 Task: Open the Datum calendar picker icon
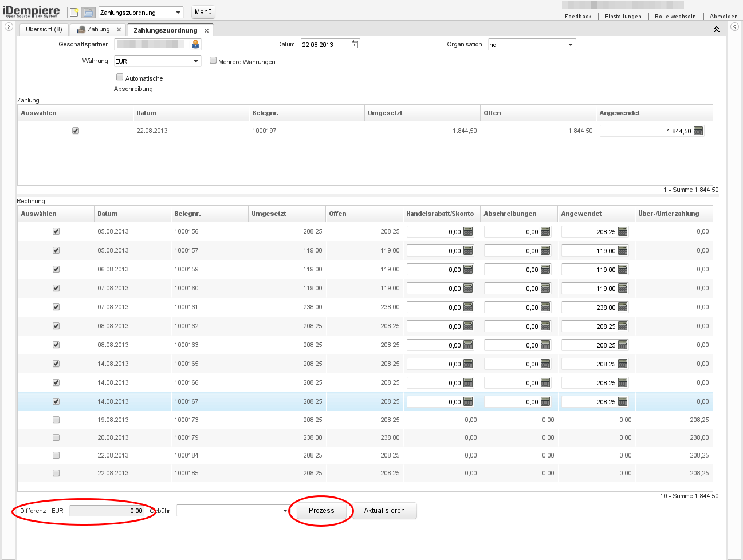point(355,44)
